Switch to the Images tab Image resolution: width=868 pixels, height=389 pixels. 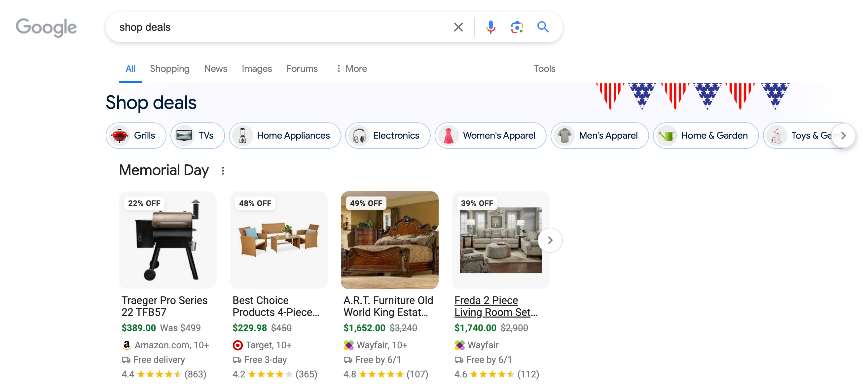[257, 68]
